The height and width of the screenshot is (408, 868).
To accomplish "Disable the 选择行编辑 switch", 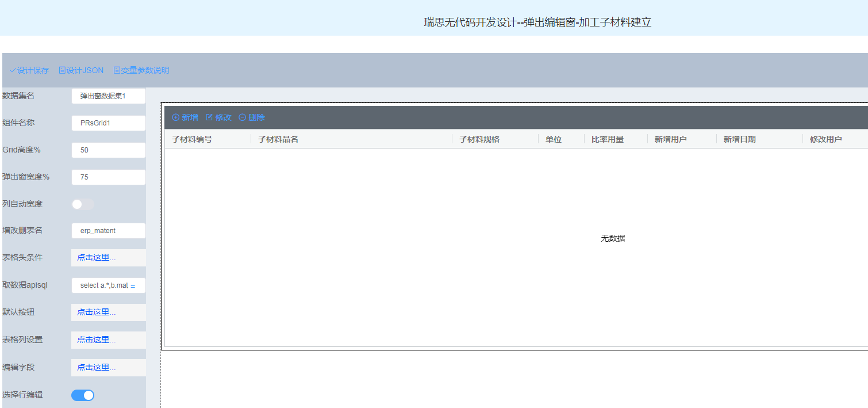I will (x=83, y=395).
